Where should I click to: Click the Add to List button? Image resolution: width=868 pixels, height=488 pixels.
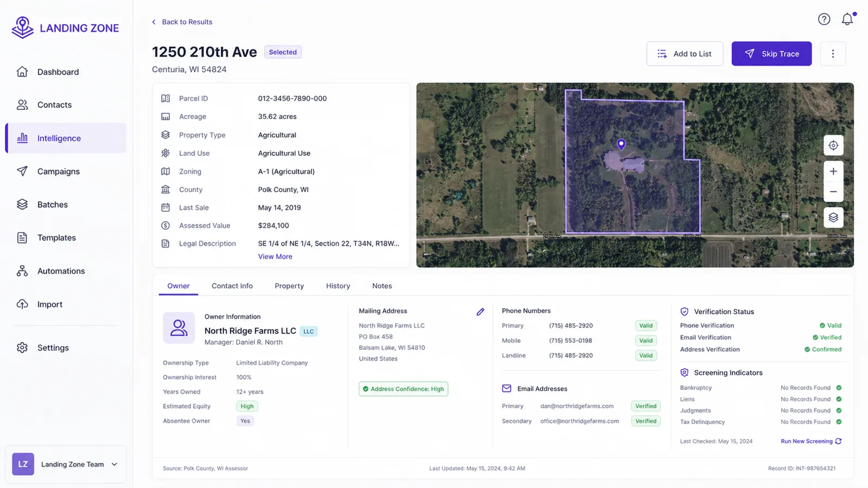pyautogui.click(x=685, y=54)
